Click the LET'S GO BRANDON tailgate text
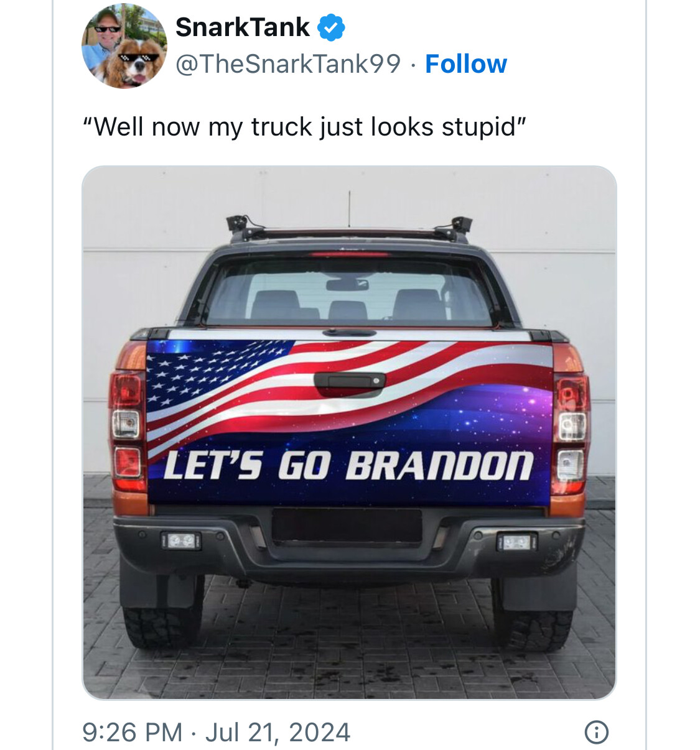Screen dimensions: 700x750 tap(348, 466)
